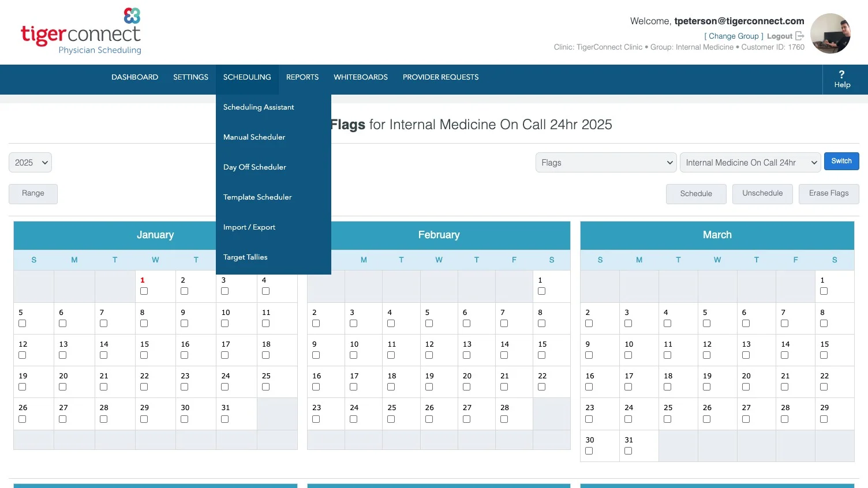Check the February 28 checkbox

point(504,419)
